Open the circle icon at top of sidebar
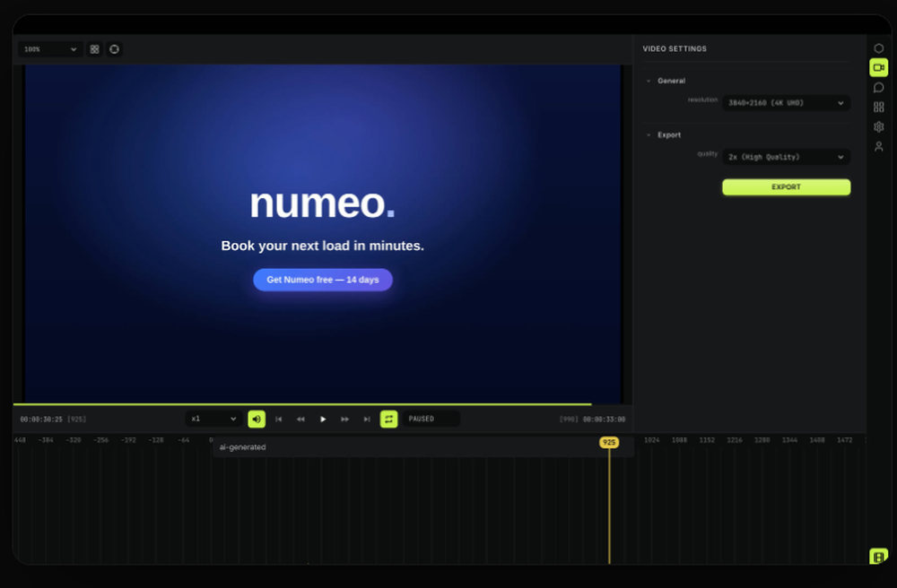 click(879, 48)
